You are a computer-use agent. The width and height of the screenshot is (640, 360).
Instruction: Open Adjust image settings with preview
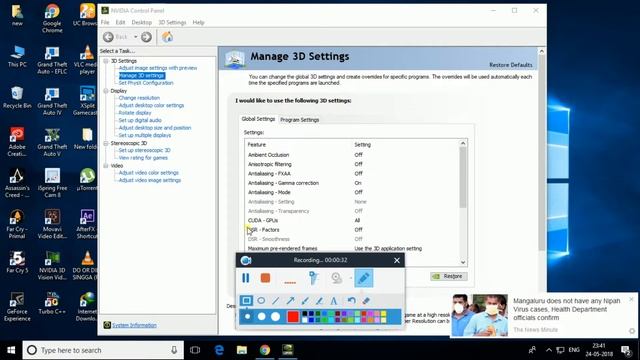158,68
